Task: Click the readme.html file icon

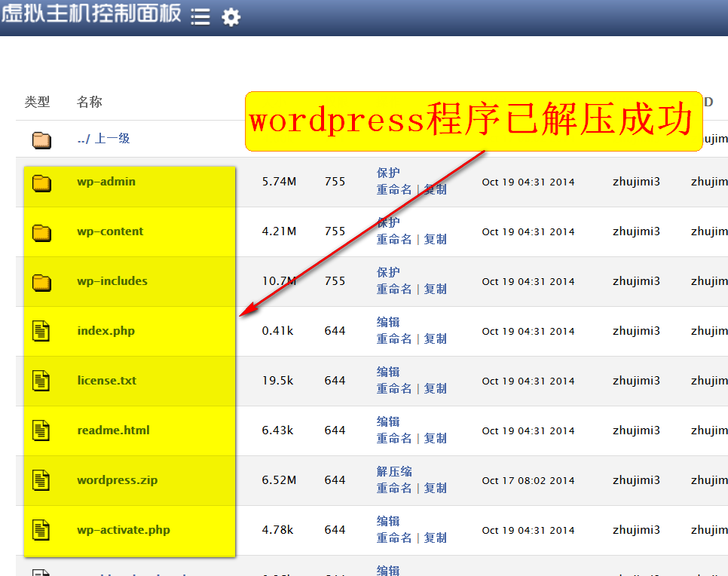Action: [41, 430]
